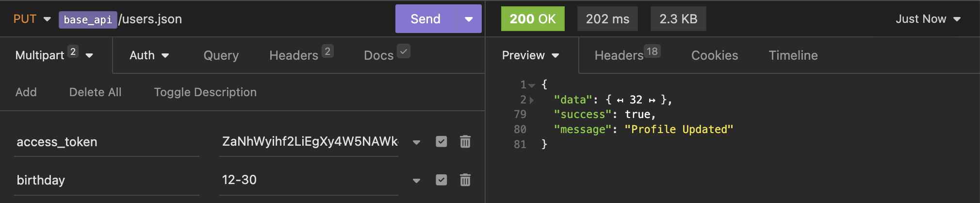Uncheck the access_token field checkbox
Screen dimensions: 980x203
[441, 142]
